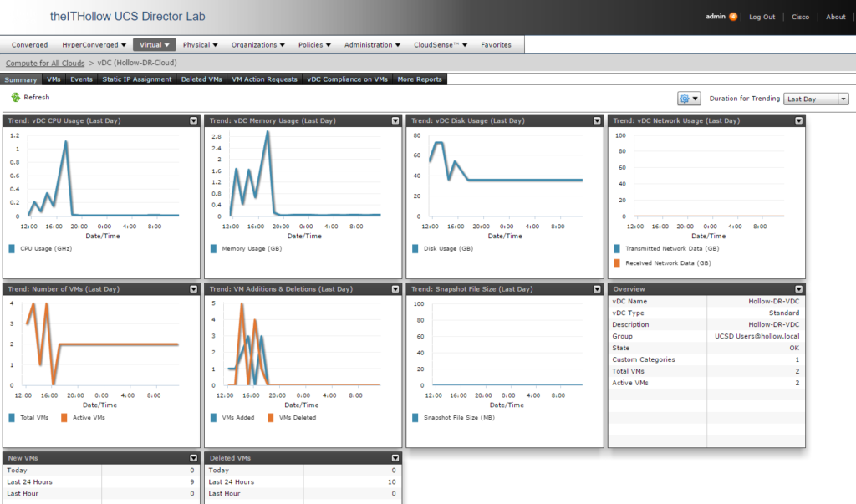Open the Favorites menu item
This screenshot has width=856, height=504.
pyautogui.click(x=496, y=45)
